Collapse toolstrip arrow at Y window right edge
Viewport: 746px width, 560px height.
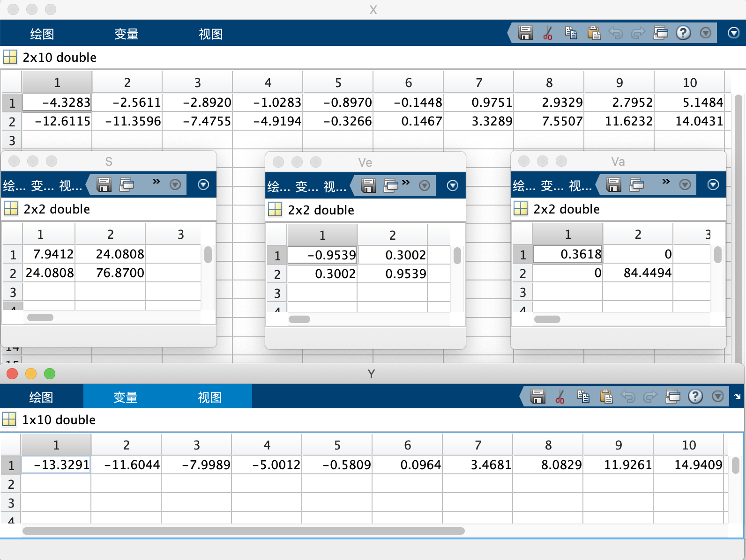pyautogui.click(x=737, y=397)
